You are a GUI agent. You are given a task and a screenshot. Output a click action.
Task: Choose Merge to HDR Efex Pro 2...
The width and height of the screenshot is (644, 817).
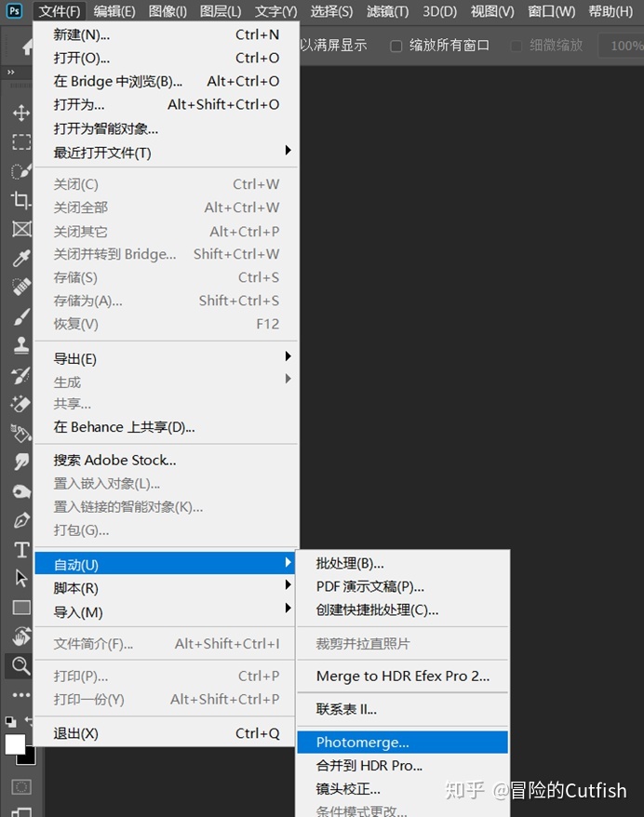point(402,676)
